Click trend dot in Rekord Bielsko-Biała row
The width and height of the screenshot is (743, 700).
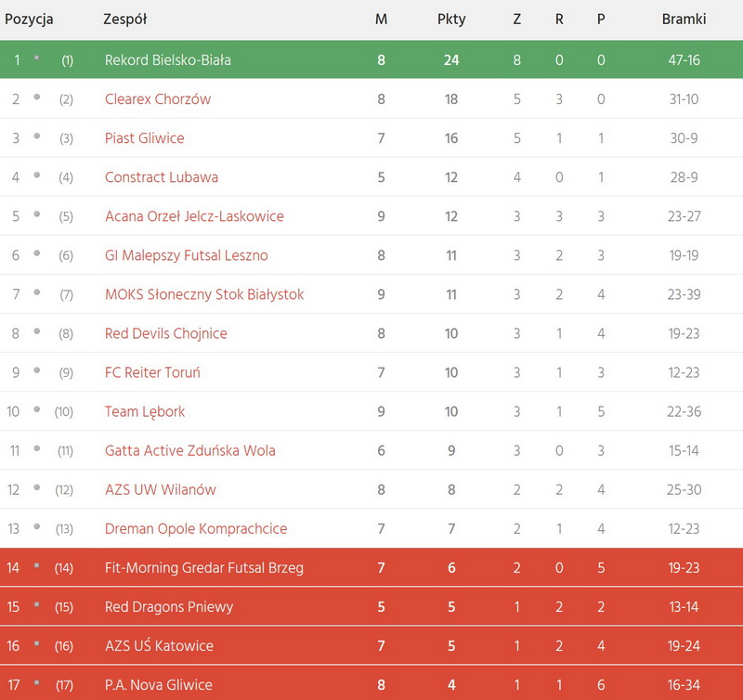tap(37, 58)
